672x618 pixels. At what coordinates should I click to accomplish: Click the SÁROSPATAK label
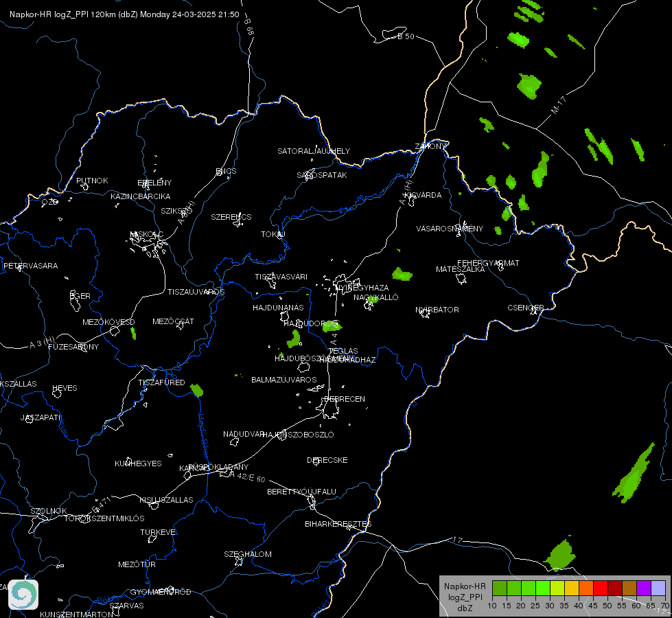(322, 175)
